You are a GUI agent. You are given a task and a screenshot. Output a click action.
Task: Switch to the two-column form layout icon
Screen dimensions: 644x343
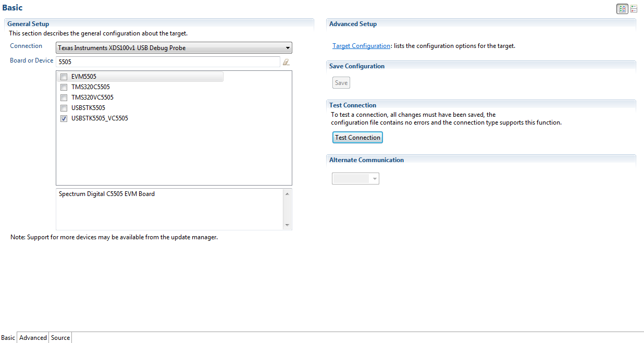coord(622,9)
